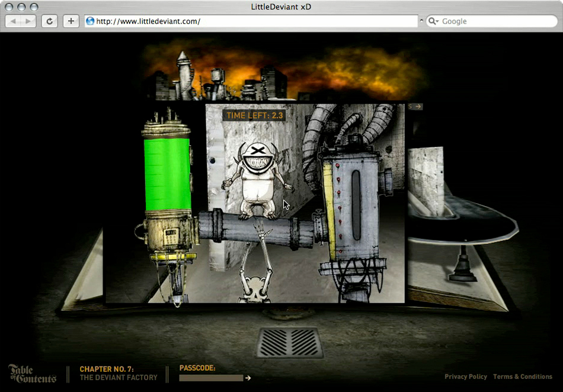563x392 pixels.
Task: Focus the Passcode entry field
Action: click(x=211, y=378)
